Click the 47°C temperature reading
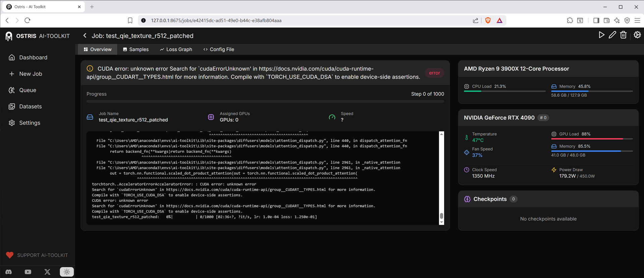 (x=478, y=140)
